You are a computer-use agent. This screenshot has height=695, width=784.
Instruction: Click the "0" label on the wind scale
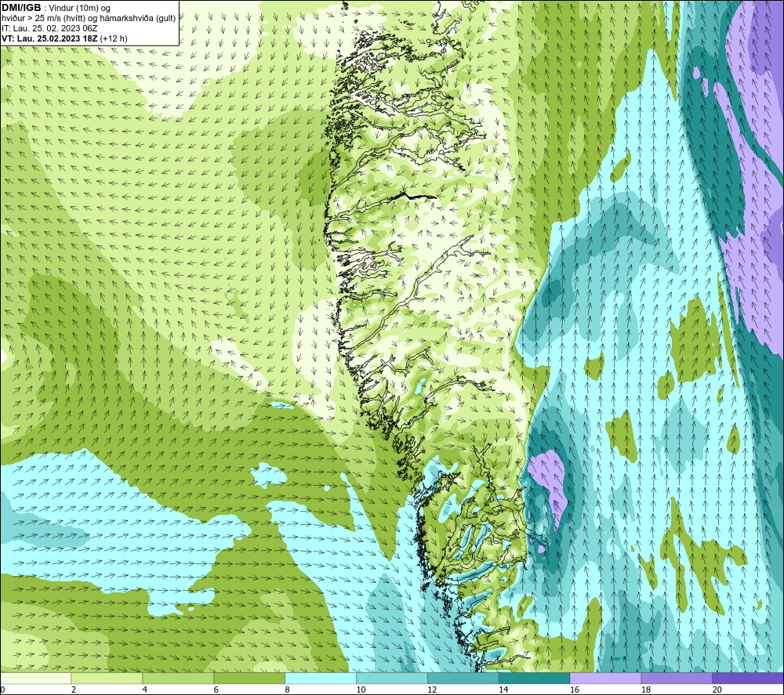pos(2,690)
